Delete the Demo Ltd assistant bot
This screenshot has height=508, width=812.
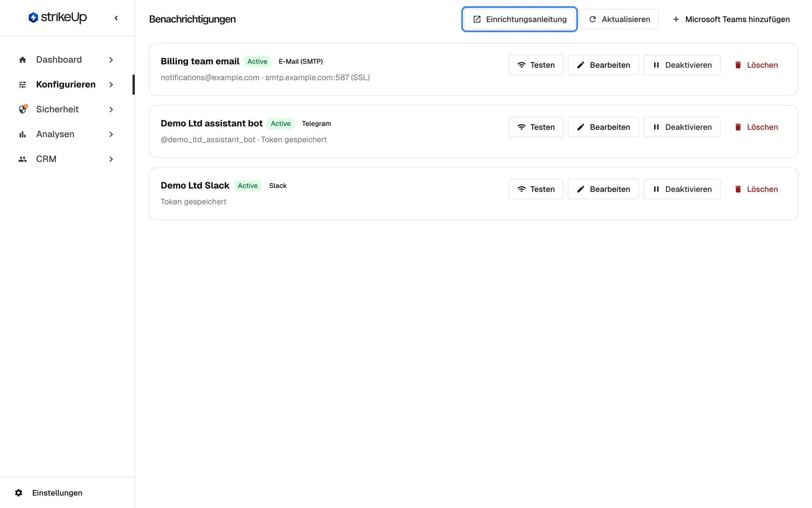tap(756, 127)
